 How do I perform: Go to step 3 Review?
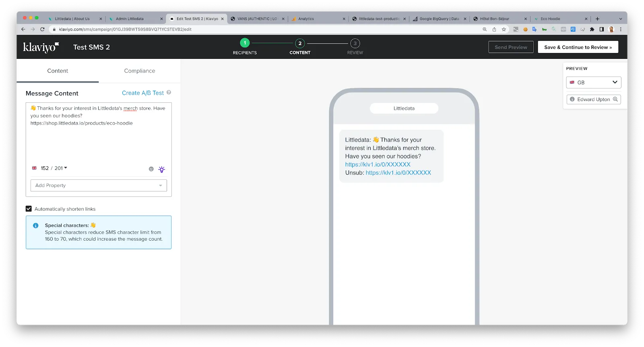[x=355, y=46]
